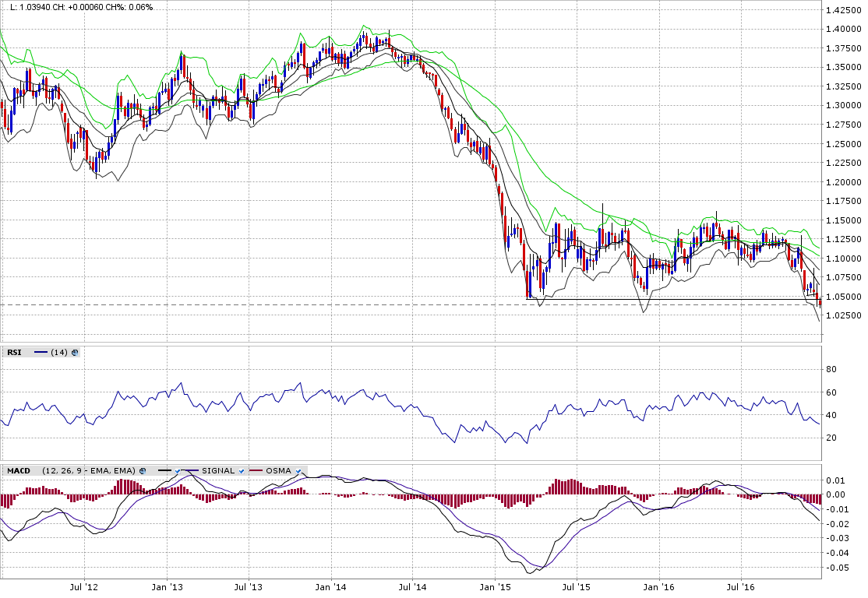
Task: Click the RSI period value (14)
Action: point(59,353)
